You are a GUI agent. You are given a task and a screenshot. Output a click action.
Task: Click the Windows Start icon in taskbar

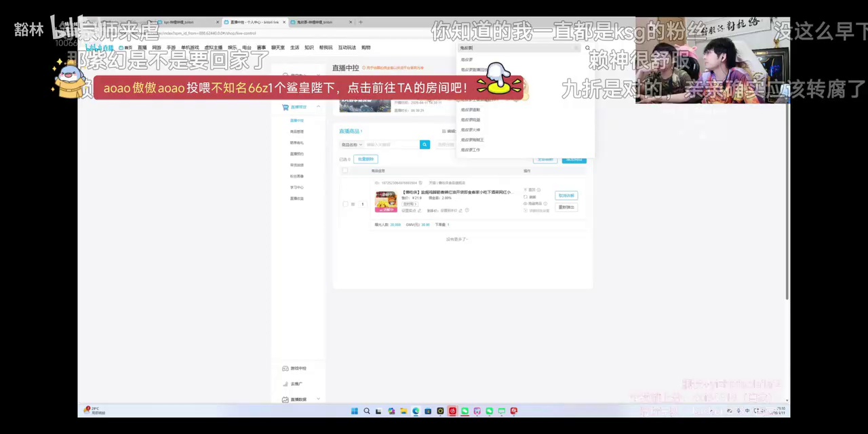[x=354, y=411]
